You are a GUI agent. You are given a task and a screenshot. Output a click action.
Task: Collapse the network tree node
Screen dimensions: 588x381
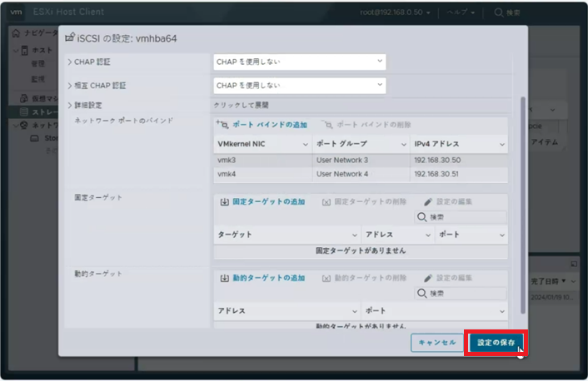pos(16,126)
